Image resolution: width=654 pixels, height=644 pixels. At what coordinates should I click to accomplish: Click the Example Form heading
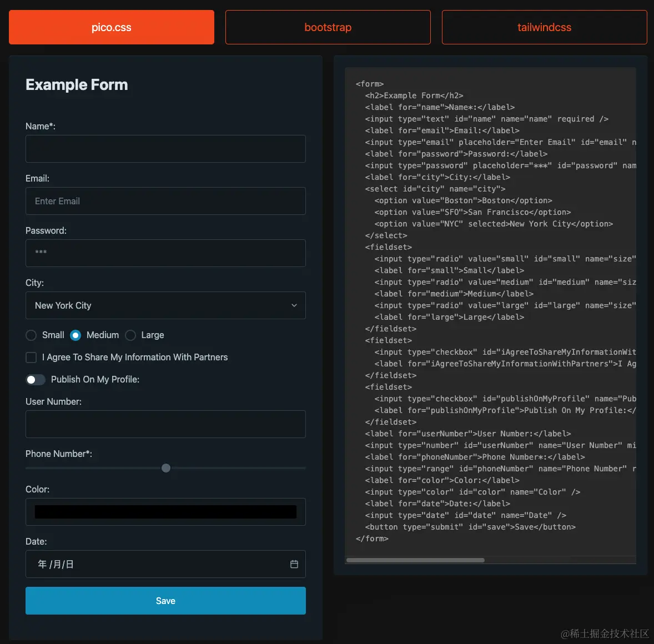click(x=77, y=85)
